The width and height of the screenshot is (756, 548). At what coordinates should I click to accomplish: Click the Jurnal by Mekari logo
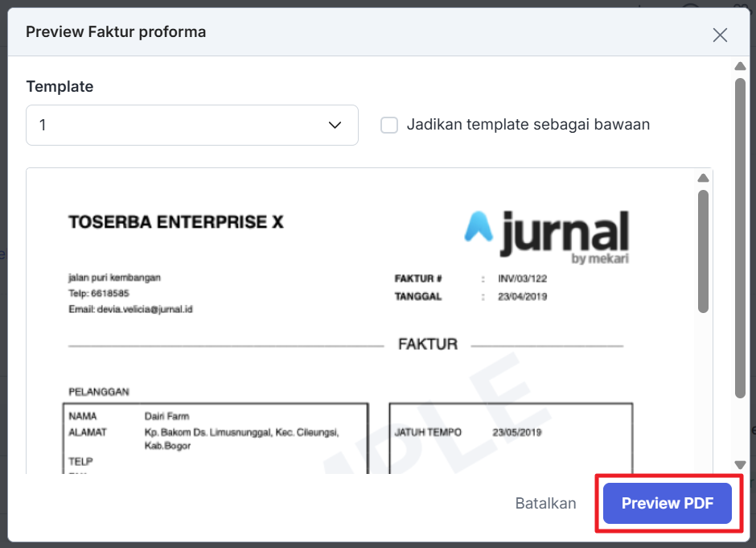click(547, 234)
